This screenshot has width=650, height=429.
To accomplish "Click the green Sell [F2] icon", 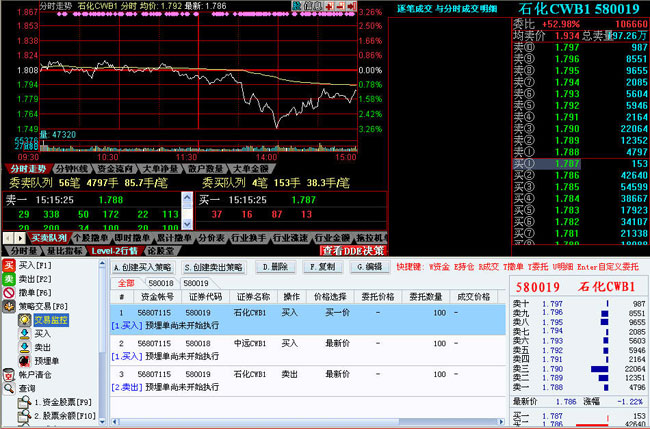I will [10, 279].
